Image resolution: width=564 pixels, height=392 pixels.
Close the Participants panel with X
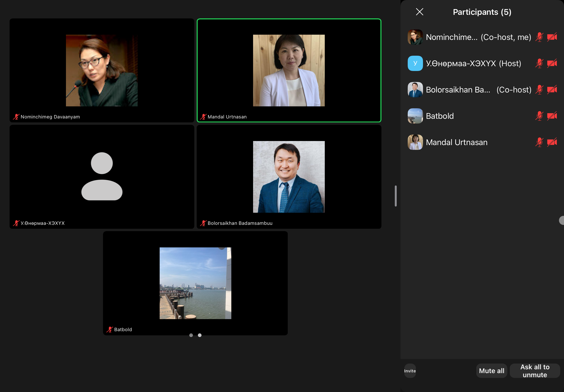click(419, 12)
